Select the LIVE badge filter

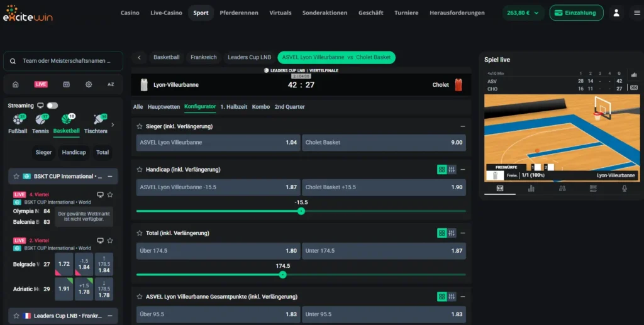coord(41,84)
